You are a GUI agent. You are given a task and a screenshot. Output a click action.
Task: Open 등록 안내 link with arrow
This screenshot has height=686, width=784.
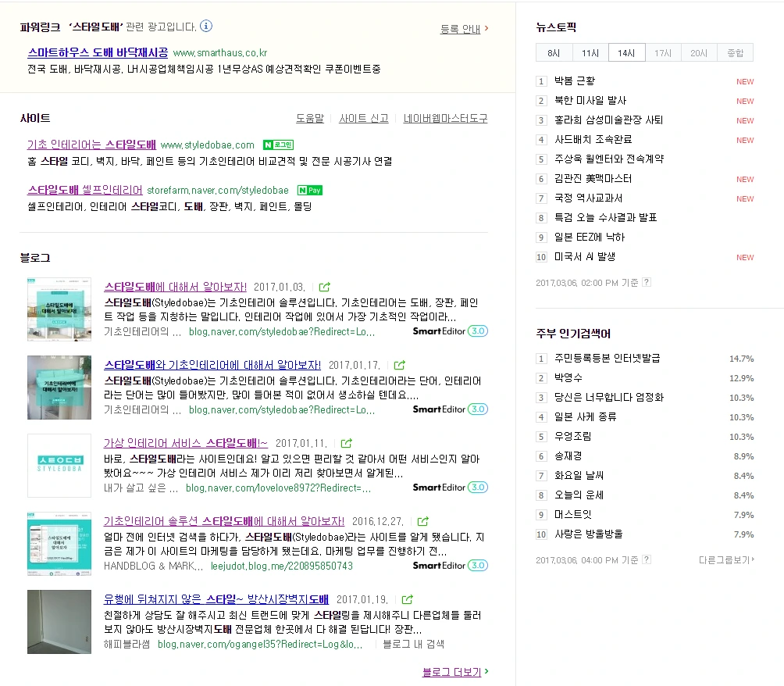pyautogui.click(x=464, y=29)
